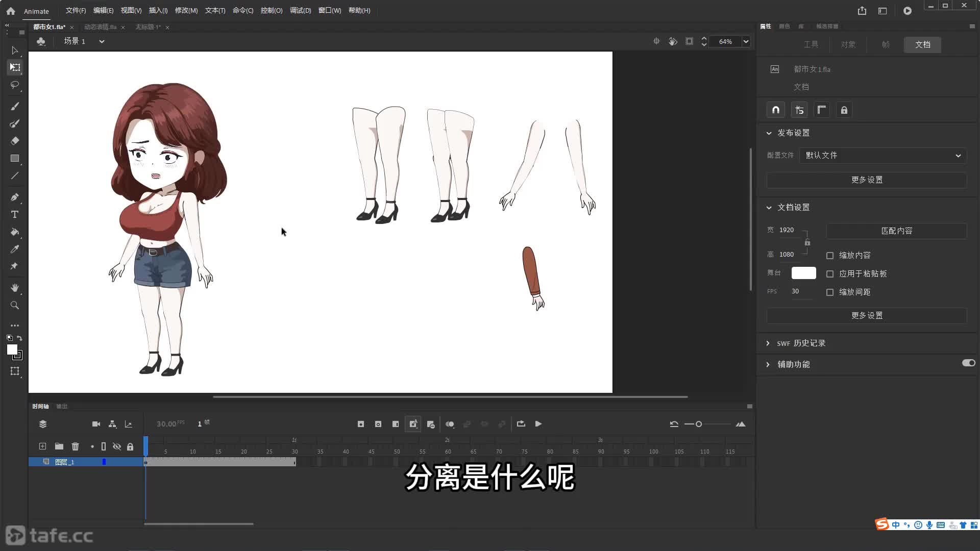Select the Rectangle tool

click(15, 158)
